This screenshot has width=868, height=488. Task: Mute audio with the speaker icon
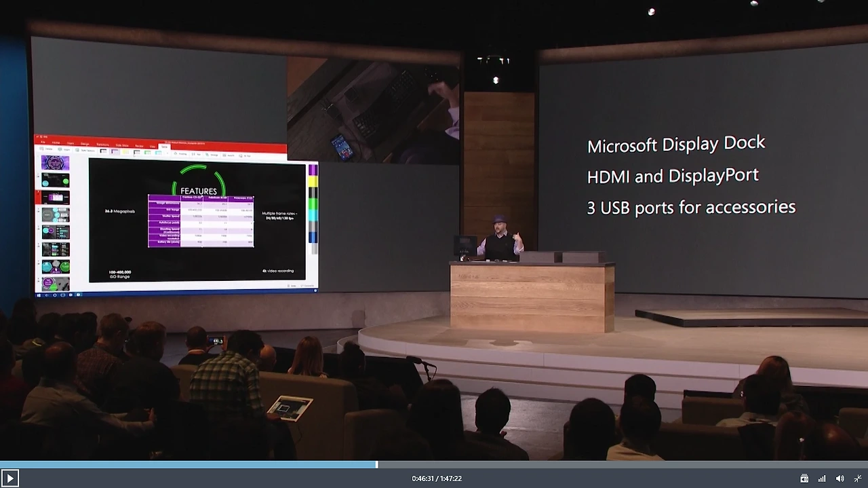point(840,478)
